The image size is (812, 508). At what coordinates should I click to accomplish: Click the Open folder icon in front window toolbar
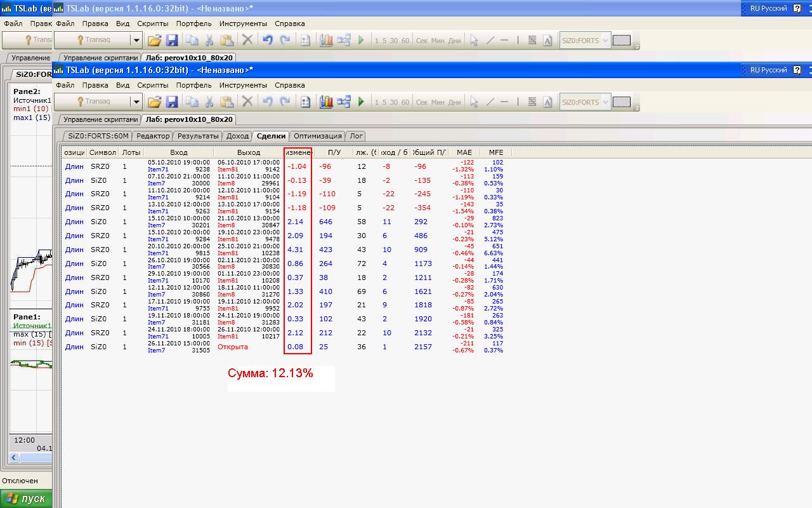point(154,102)
